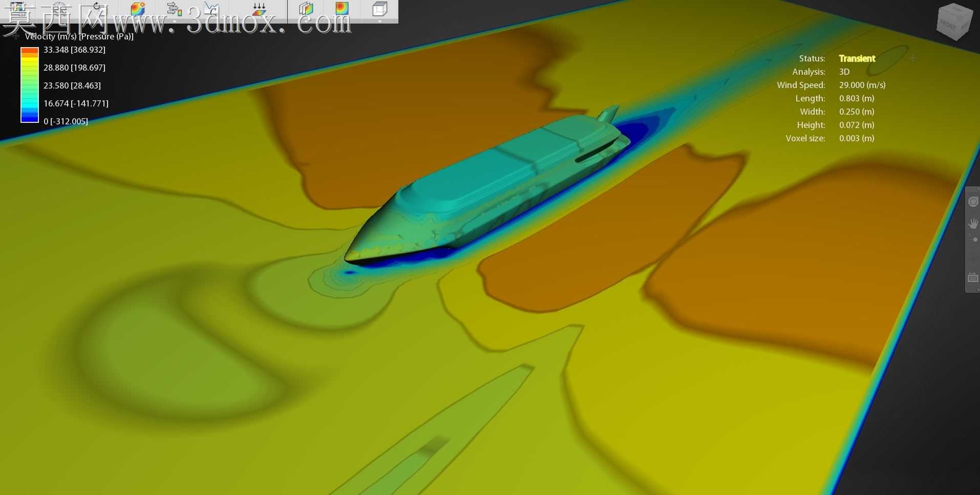Viewport: 980px width, 495px height.
Task: Select the legend minimum value 0 [-312.005]
Action: pos(66,121)
